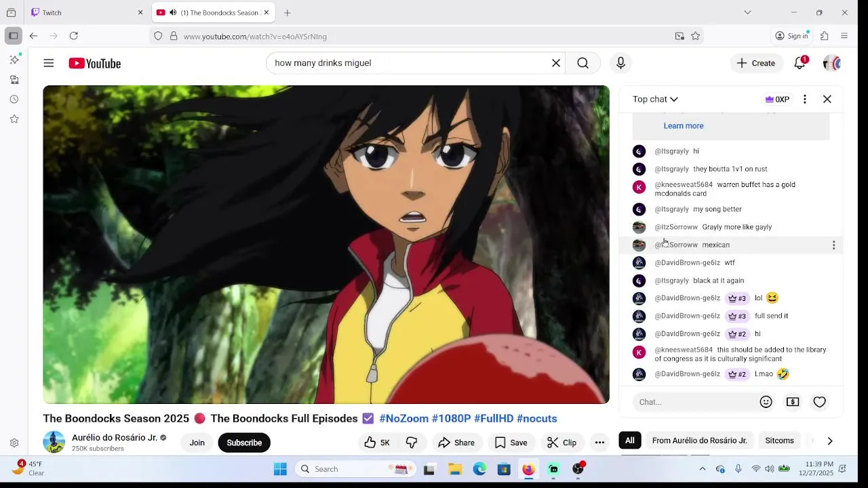
Task: Open the Create button
Action: pyautogui.click(x=756, y=63)
